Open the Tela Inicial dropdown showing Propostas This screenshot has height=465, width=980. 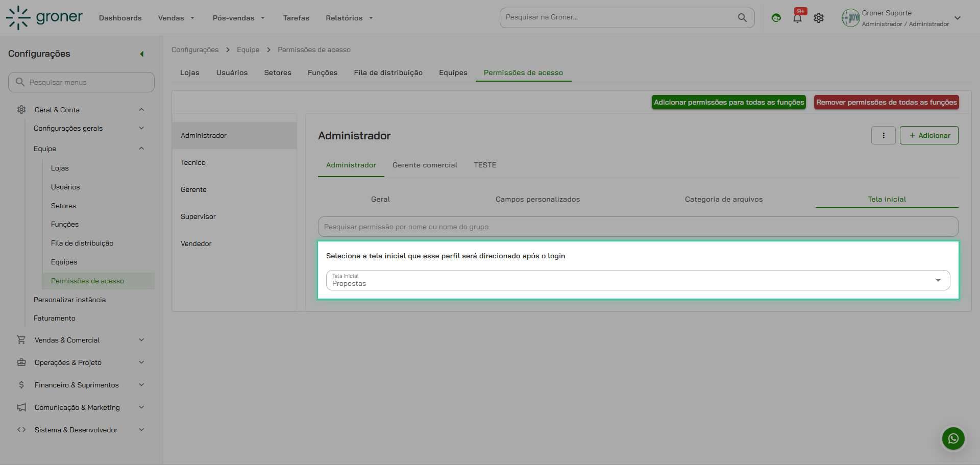pyautogui.click(x=938, y=280)
